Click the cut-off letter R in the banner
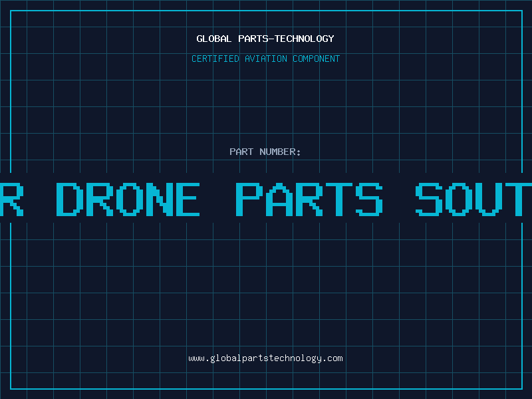 (x=11, y=199)
